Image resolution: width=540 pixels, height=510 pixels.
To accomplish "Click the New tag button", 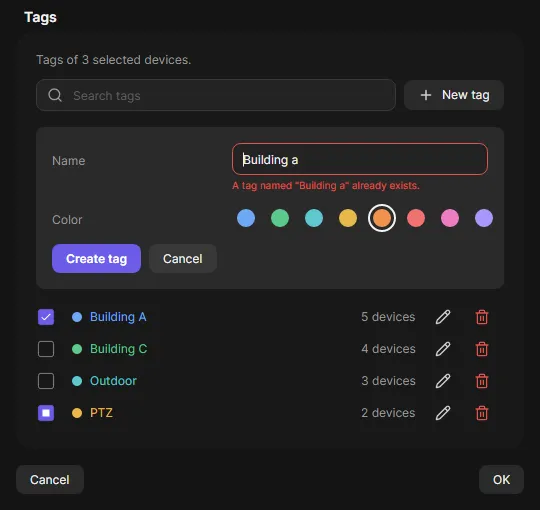I will click(x=454, y=95).
